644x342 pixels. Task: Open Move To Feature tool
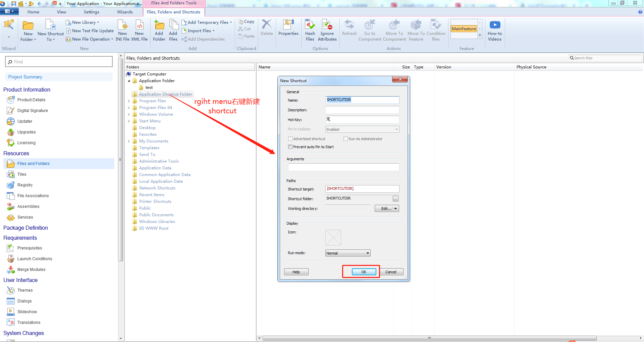(x=416, y=30)
